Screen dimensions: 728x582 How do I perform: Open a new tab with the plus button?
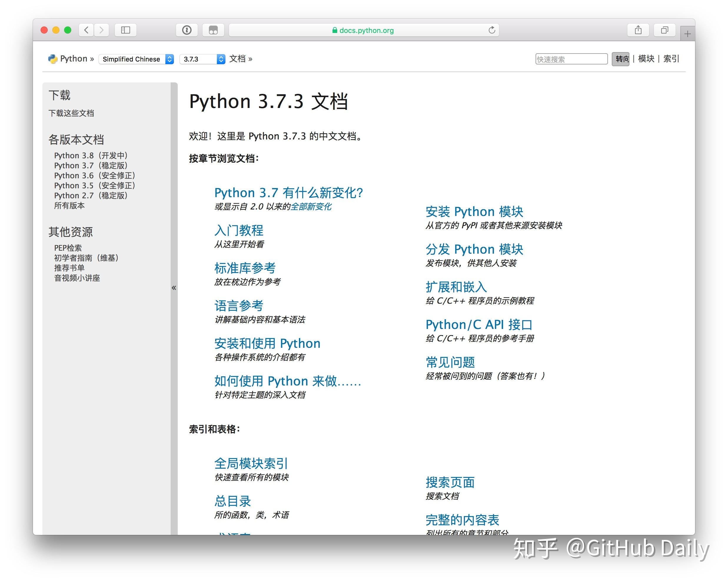click(x=687, y=34)
